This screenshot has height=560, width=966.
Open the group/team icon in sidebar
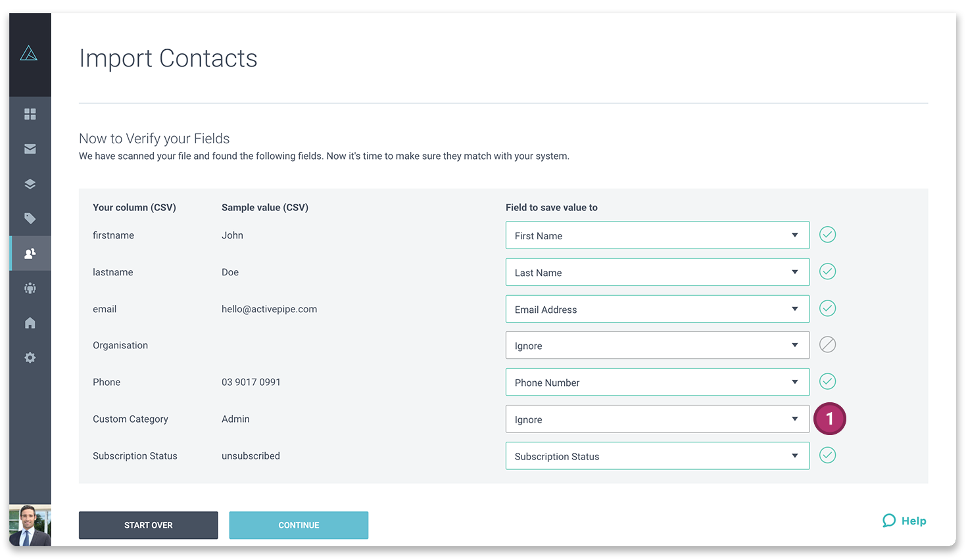(30, 288)
